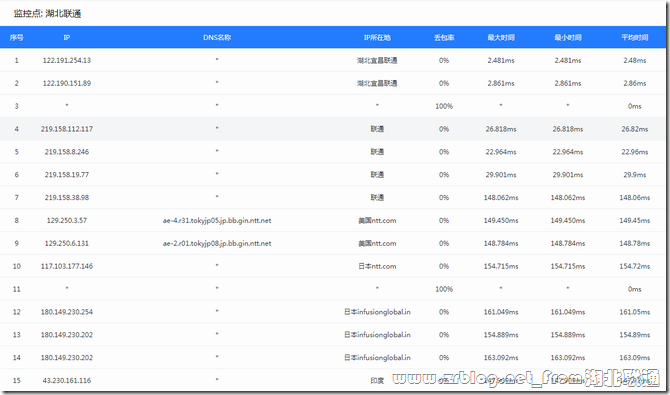This screenshot has height=395, width=670.
Task: Select IP 122.190.151.89 in row 2
Action: [x=67, y=83]
